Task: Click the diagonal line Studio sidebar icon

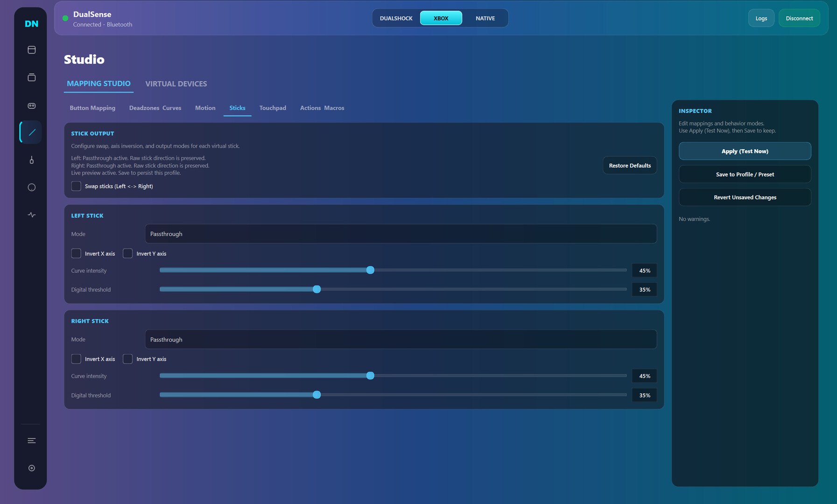Action: coord(31,133)
